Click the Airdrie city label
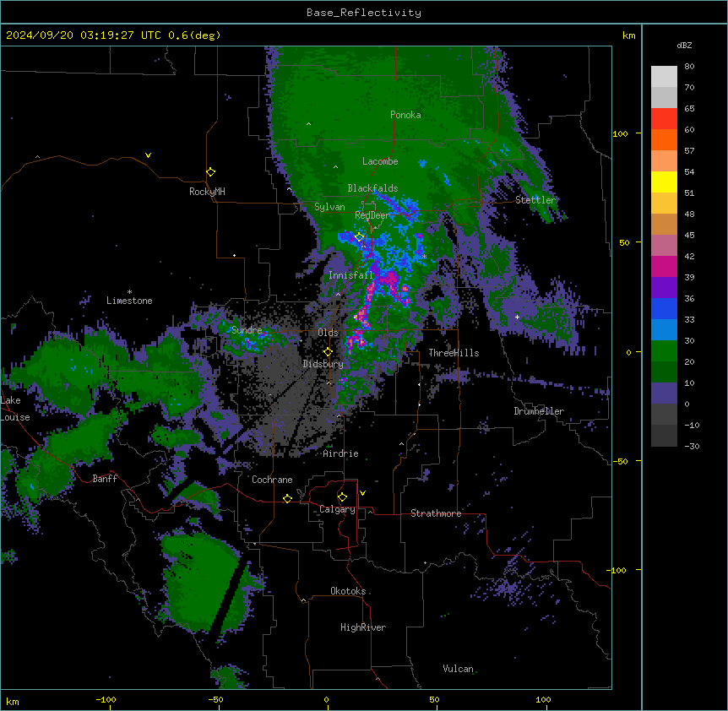The width and height of the screenshot is (728, 711). point(340,453)
